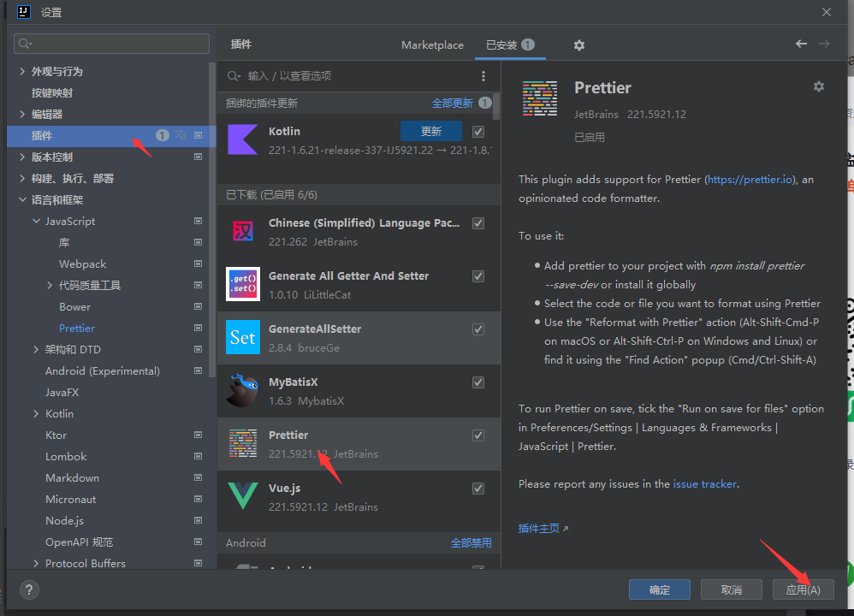Click the project-level icon beside 版本控制

[199, 157]
